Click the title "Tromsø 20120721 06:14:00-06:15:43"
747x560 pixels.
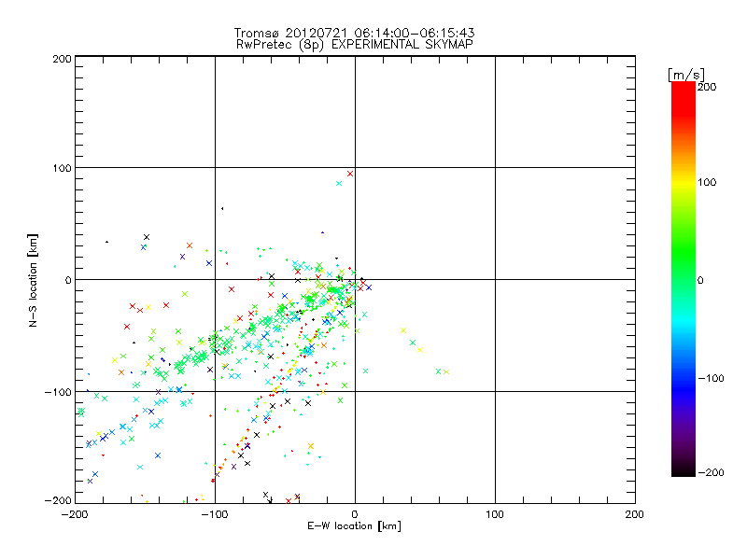tap(354, 33)
